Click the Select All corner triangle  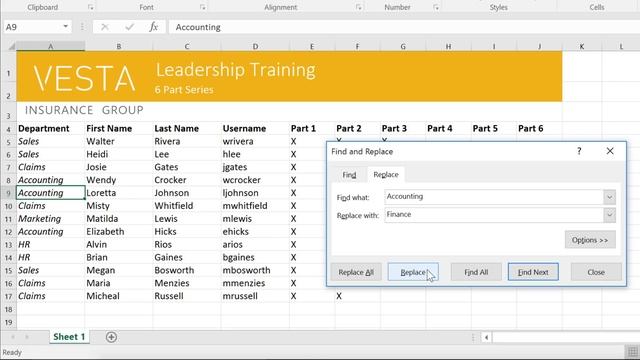[11, 47]
